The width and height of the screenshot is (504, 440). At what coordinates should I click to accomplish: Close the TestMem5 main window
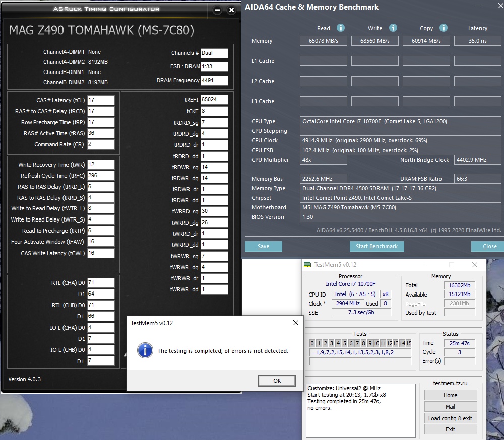tap(474, 265)
